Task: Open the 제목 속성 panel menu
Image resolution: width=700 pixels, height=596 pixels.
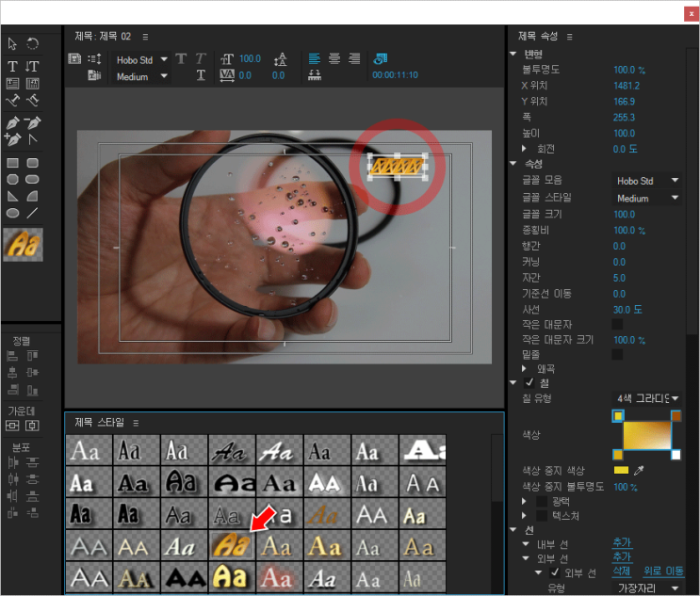Action: click(570, 37)
